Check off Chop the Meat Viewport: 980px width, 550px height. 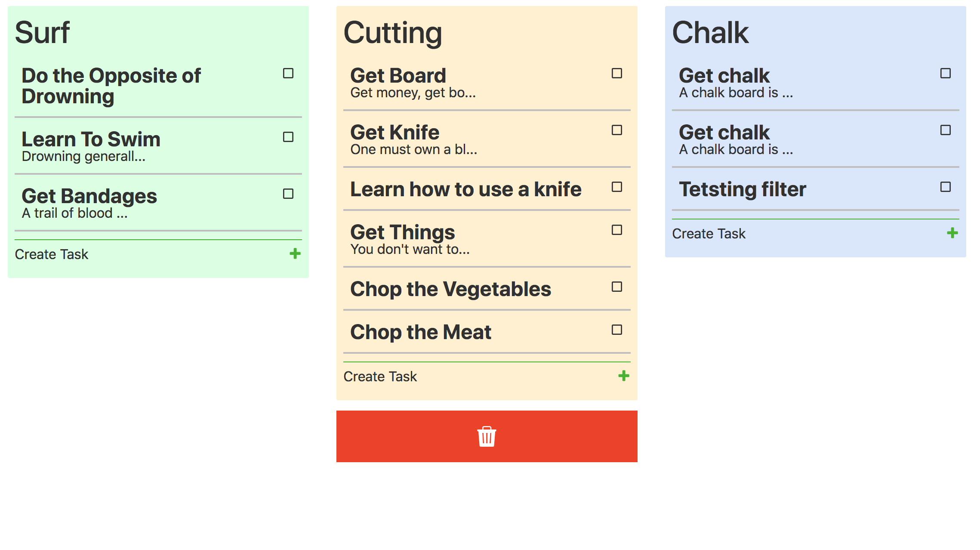617,330
